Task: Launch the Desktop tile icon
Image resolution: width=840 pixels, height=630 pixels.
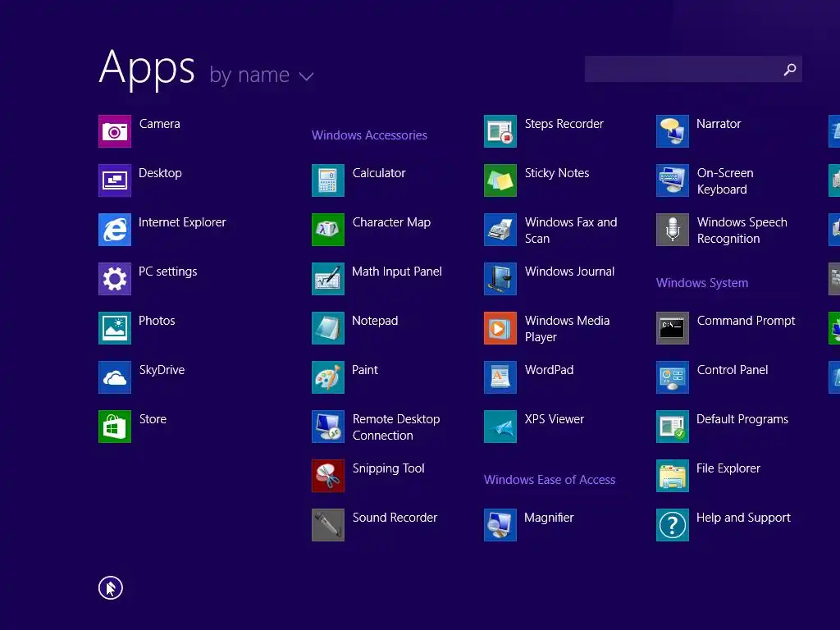Action: tap(115, 180)
